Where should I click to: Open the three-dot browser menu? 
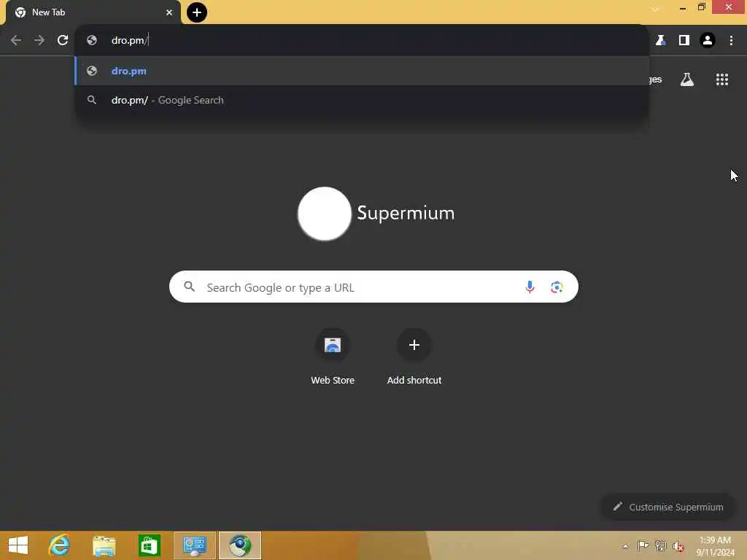pos(731,41)
